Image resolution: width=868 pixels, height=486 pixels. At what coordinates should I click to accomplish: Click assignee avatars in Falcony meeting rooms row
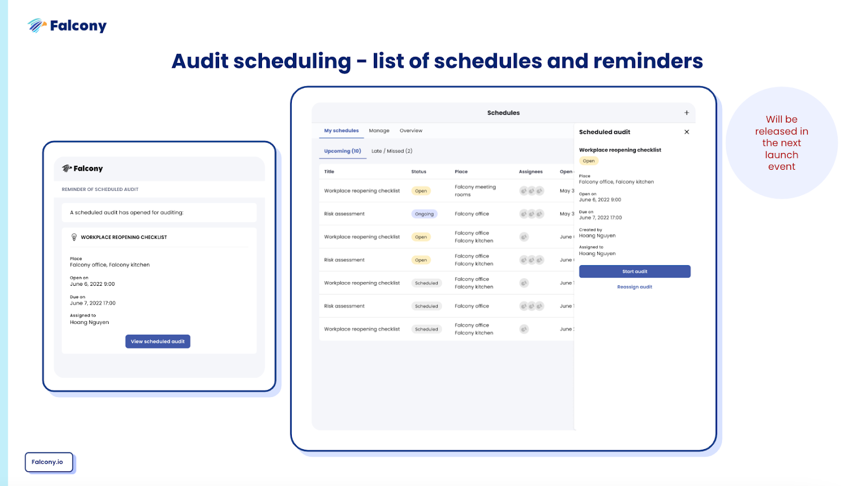pos(532,191)
